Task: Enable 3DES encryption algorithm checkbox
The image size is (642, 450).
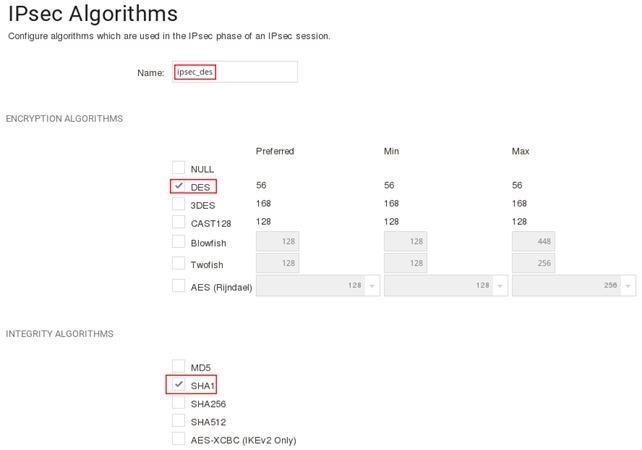Action: tap(178, 204)
